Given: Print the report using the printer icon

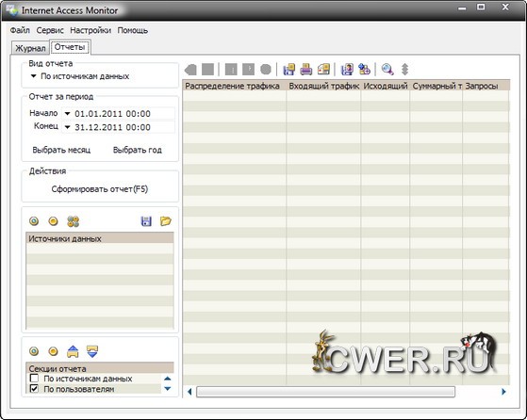Looking at the screenshot, I should [306, 70].
